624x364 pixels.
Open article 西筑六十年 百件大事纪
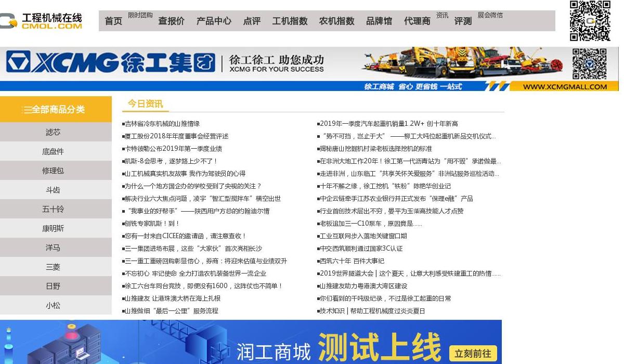point(350,261)
